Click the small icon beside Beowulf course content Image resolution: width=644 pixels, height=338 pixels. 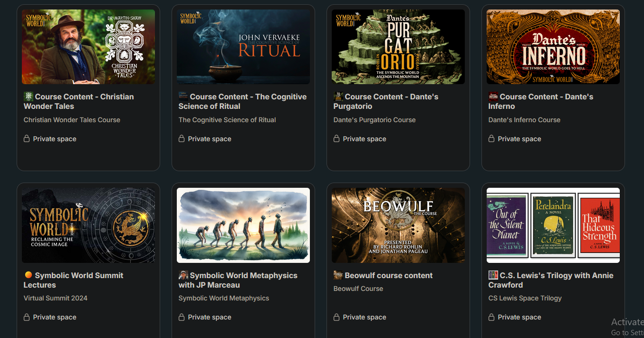point(338,275)
